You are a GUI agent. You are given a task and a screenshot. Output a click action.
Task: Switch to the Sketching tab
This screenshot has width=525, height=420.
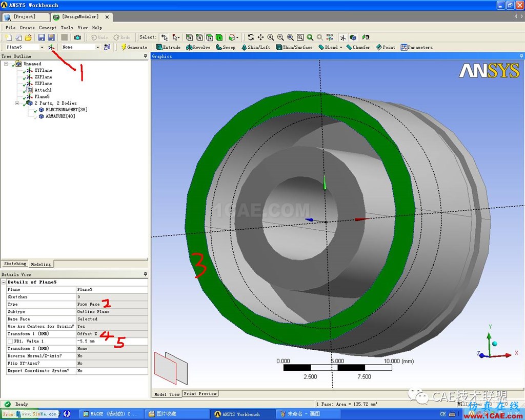(x=15, y=264)
